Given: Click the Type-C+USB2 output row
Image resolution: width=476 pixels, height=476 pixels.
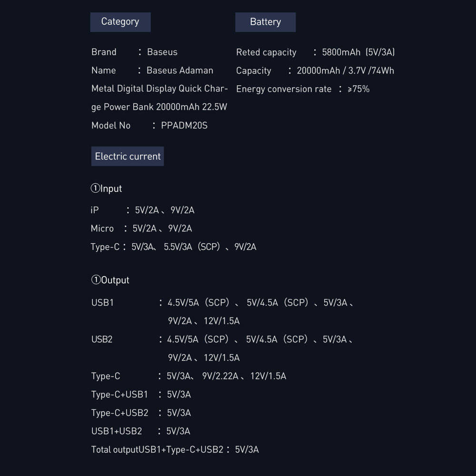Looking at the screenshot, I should [x=141, y=413].
